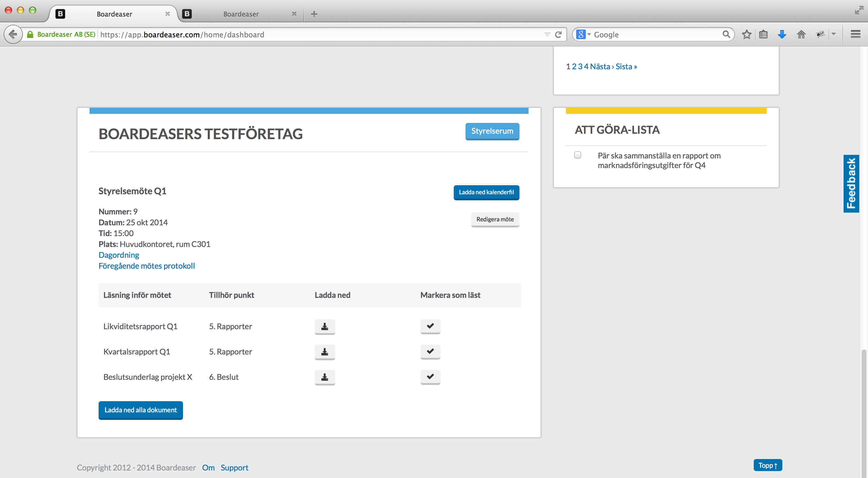Image resolution: width=868 pixels, height=478 pixels.
Task: Go to pagination page 4
Action: (x=586, y=67)
